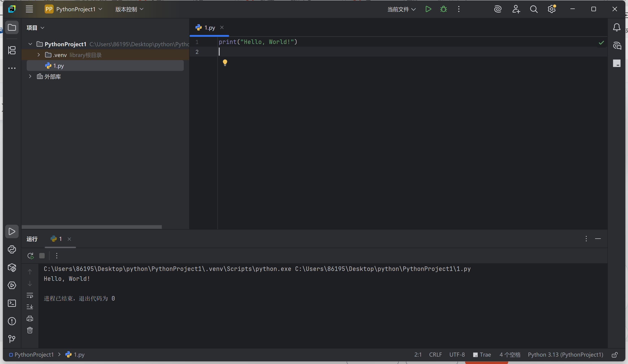Toggle read-only lock in status bar

615,355
